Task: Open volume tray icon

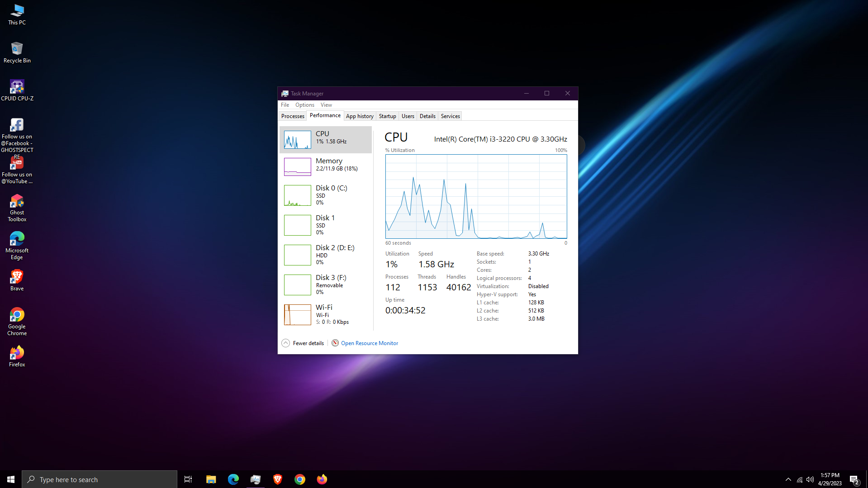Action: [810, 479]
